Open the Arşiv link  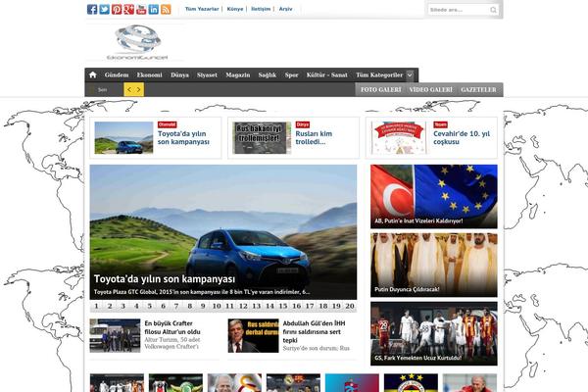pos(285,9)
